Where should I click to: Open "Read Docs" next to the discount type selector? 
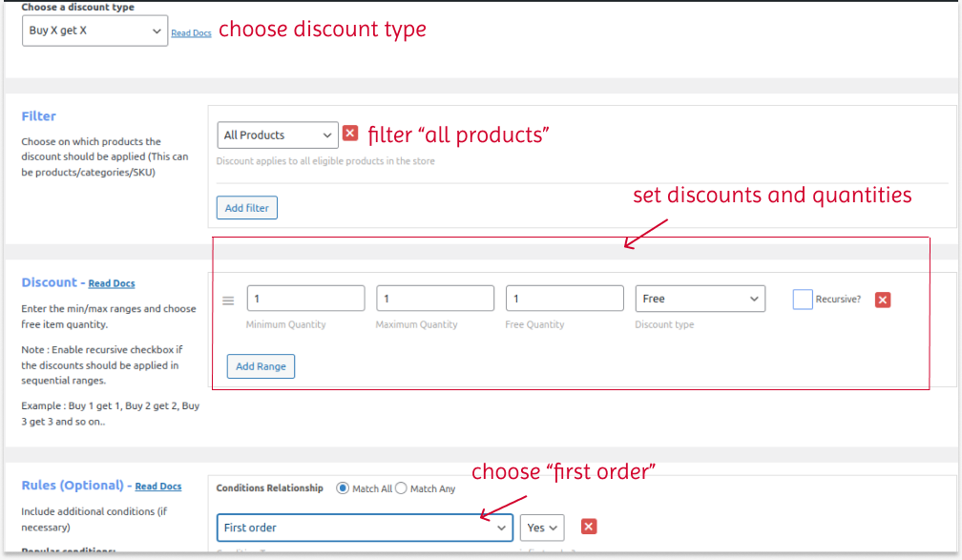click(191, 31)
